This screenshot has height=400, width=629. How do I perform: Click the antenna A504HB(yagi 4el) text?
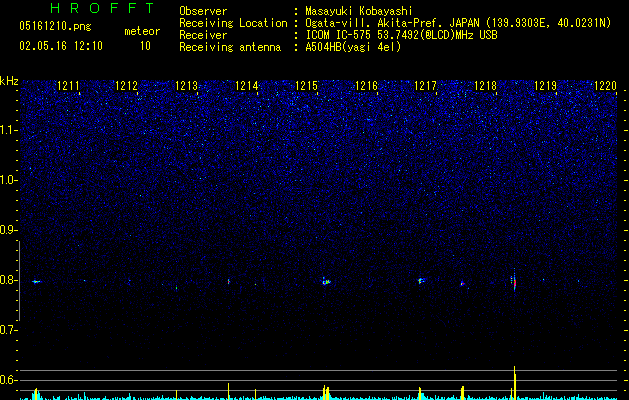(x=353, y=47)
